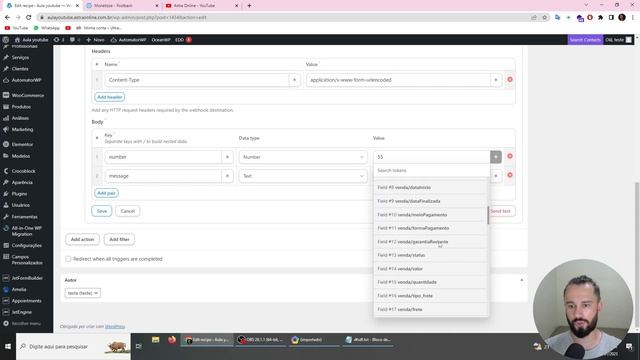This screenshot has width=640, height=360.
Task: Open new browser tab
Action: [249, 6]
